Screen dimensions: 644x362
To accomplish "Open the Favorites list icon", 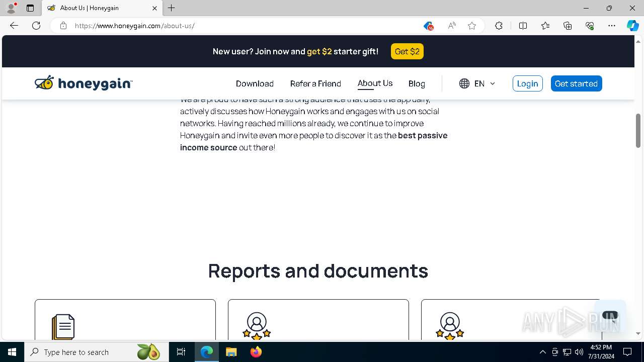I will pyautogui.click(x=545, y=26).
